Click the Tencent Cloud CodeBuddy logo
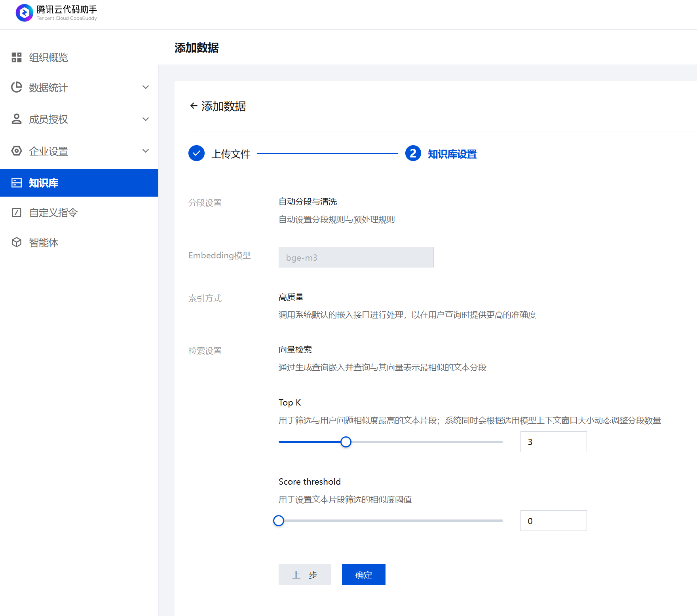697x616 pixels. (x=24, y=13)
